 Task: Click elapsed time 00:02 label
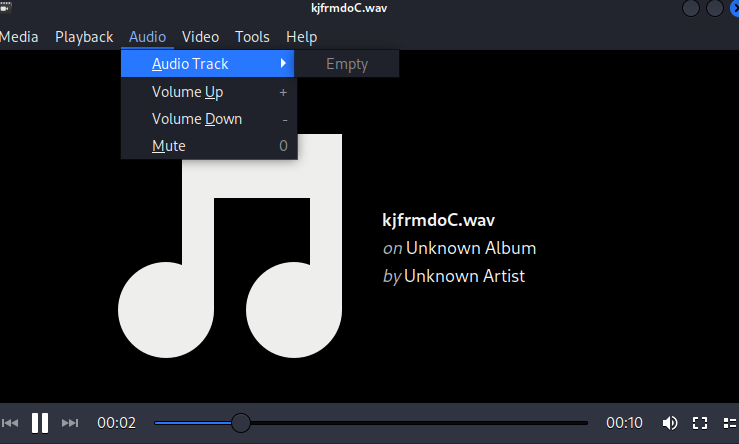(x=116, y=423)
